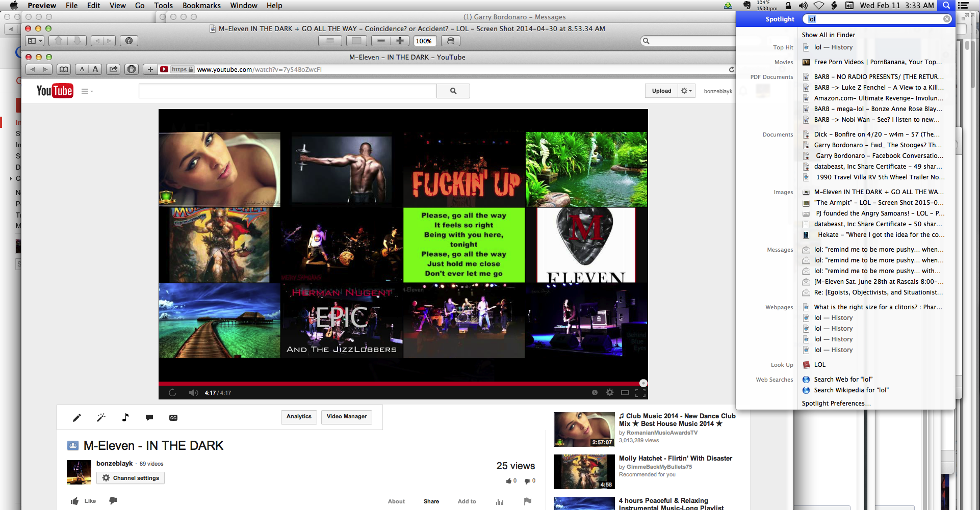Select the enhancements magic-wand icon
This screenshot has width=980, height=510.
pos(101,417)
